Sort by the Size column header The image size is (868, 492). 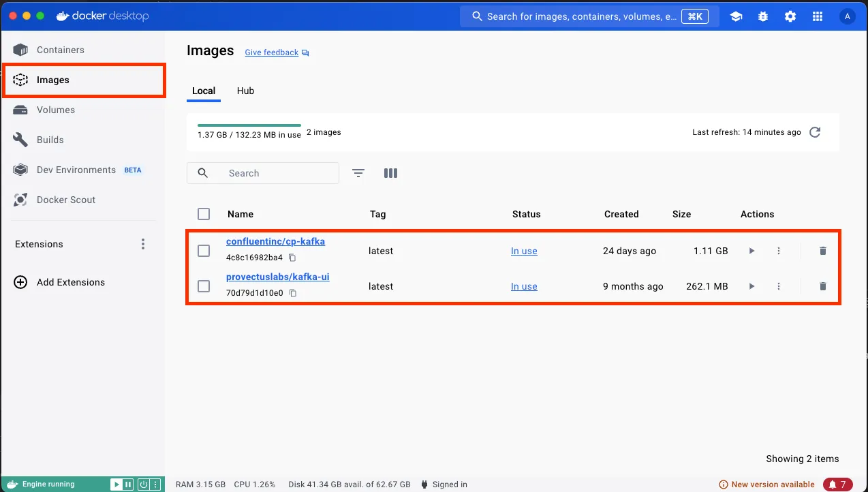point(681,214)
